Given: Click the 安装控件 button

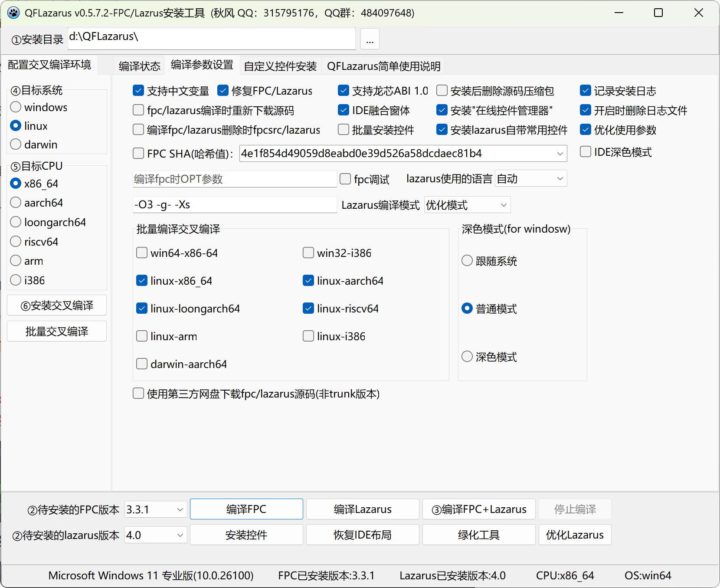Looking at the screenshot, I should tap(246, 535).
